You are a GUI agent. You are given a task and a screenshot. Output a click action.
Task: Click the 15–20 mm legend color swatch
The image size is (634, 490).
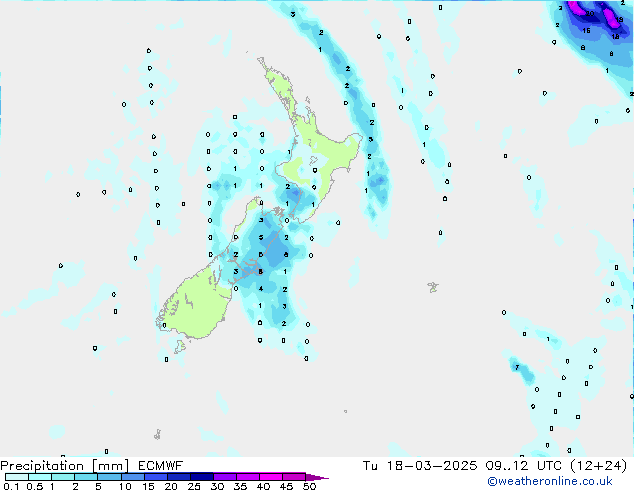(155, 477)
